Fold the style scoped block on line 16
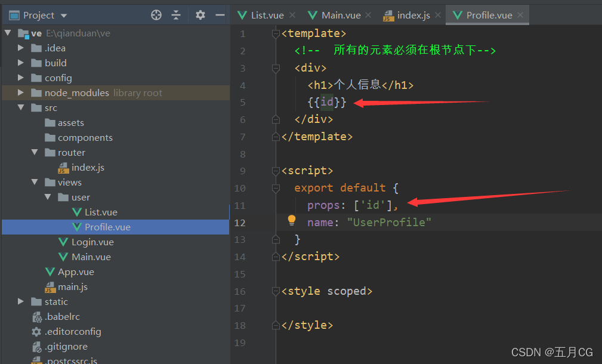 click(276, 291)
